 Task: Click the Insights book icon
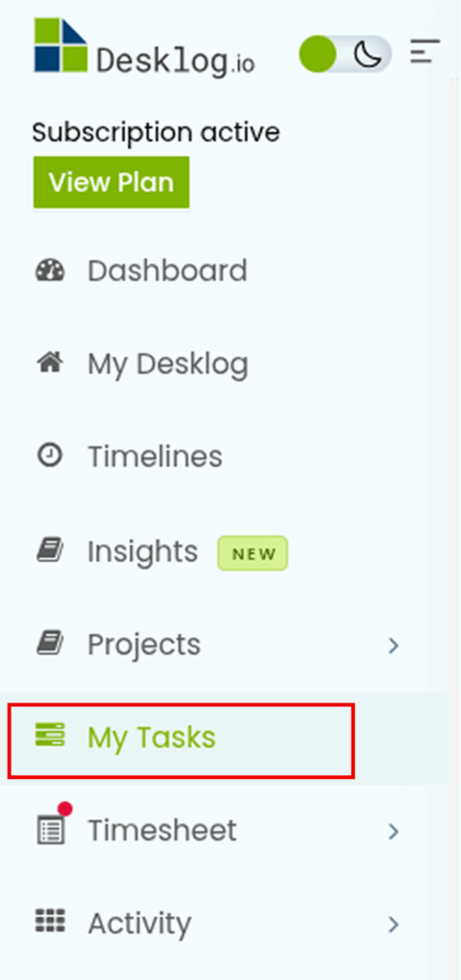point(50,551)
